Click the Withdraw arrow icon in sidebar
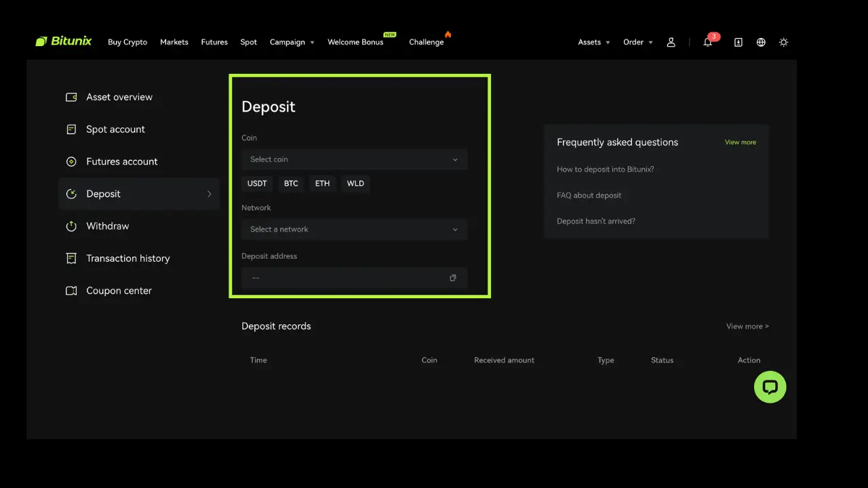 click(x=71, y=226)
